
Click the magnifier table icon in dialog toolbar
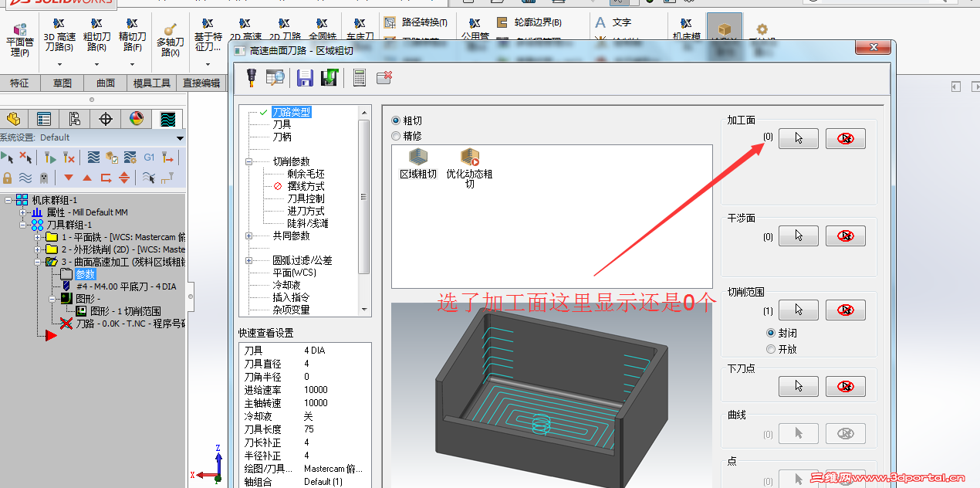pyautogui.click(x=275, y=77)
